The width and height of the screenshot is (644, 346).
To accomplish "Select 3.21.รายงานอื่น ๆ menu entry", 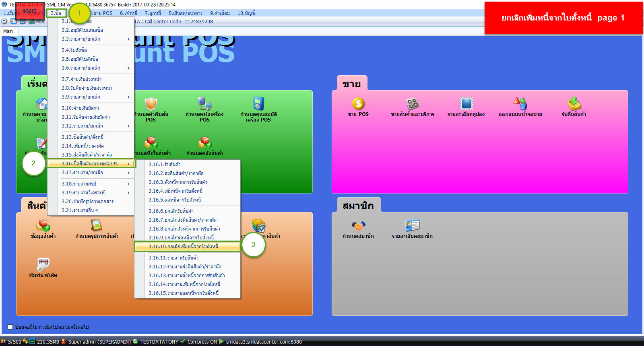I will 91,210.
